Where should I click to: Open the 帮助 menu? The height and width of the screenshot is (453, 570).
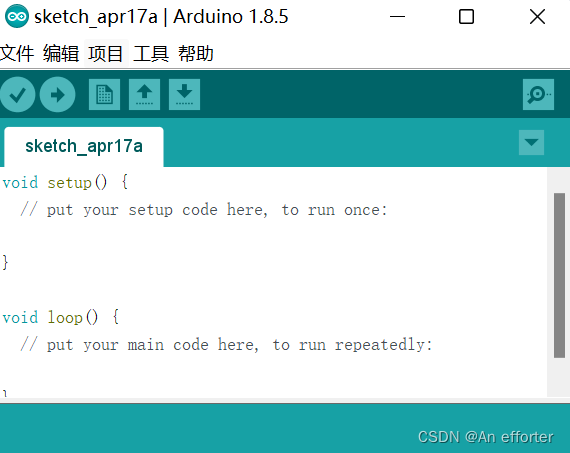[196, 53]
